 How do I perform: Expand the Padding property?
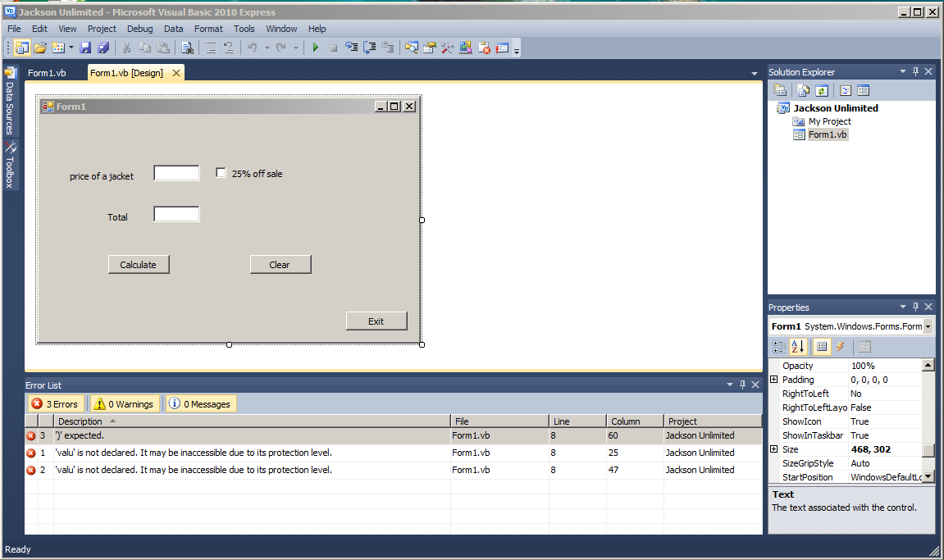click(x=774, y=380)
